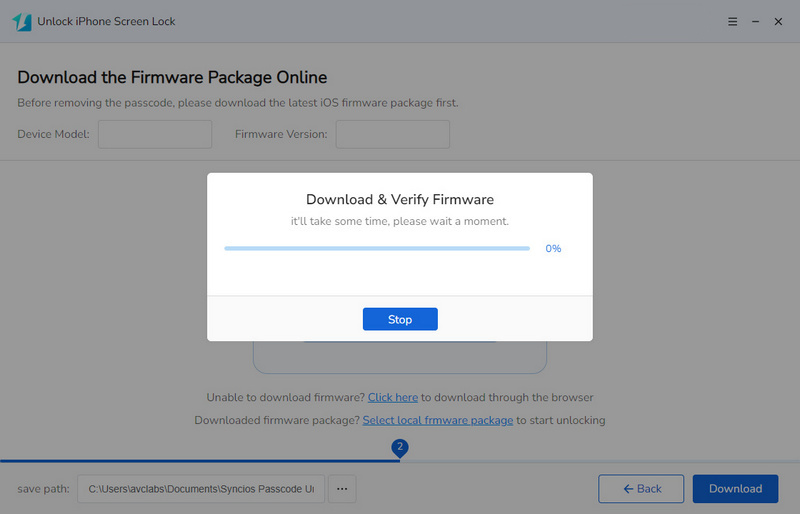Click the 'Unlock iPhone Screen Lock' window title

coord(106,21)
